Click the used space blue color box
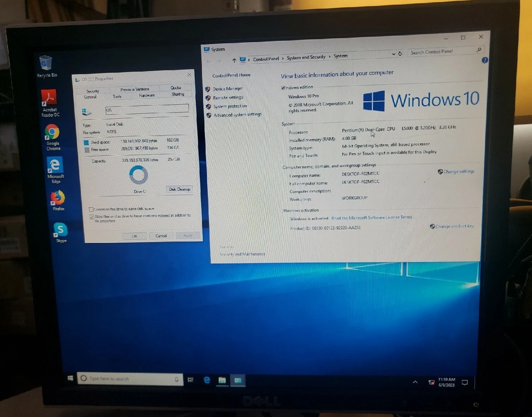 coord(86,143)
